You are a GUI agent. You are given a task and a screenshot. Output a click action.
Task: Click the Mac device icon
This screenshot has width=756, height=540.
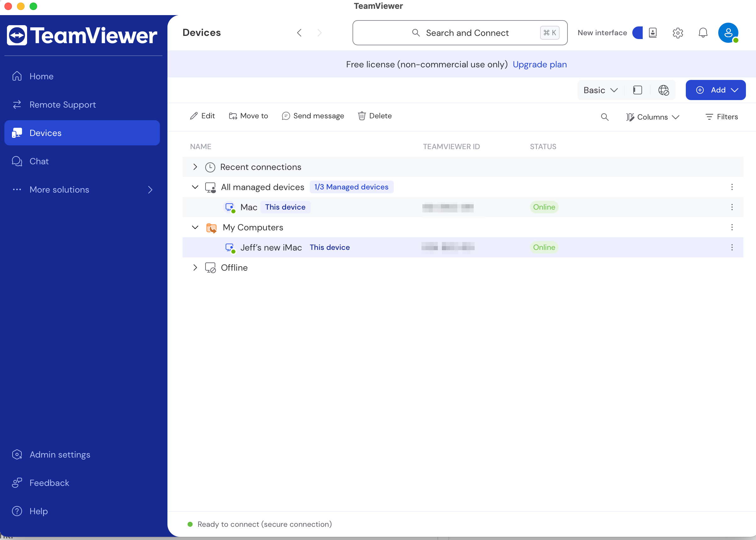point(230,208)
